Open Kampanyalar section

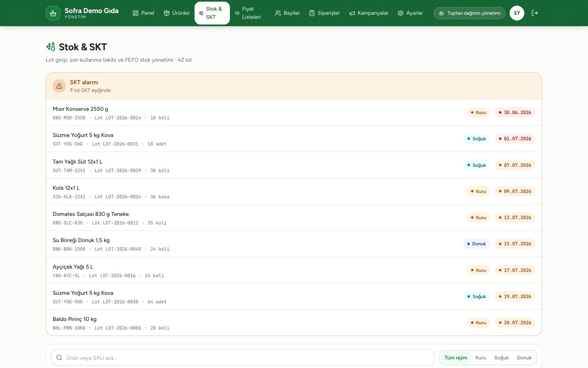click(369, 13)
